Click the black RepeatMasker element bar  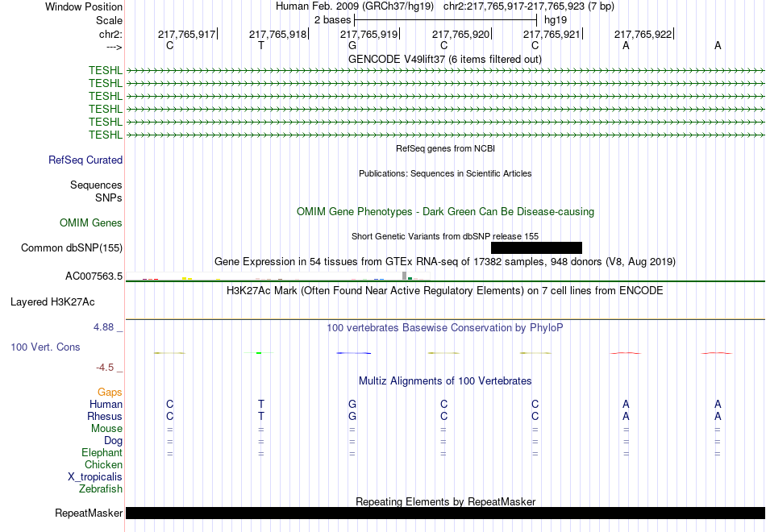pos(446,513)
